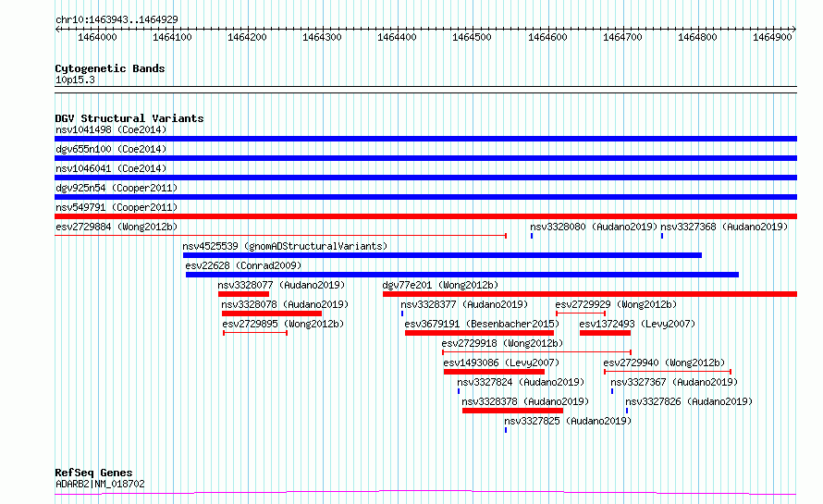Click the red bar under dgv77e201
The image size is (823, 504).
point(590,294)
